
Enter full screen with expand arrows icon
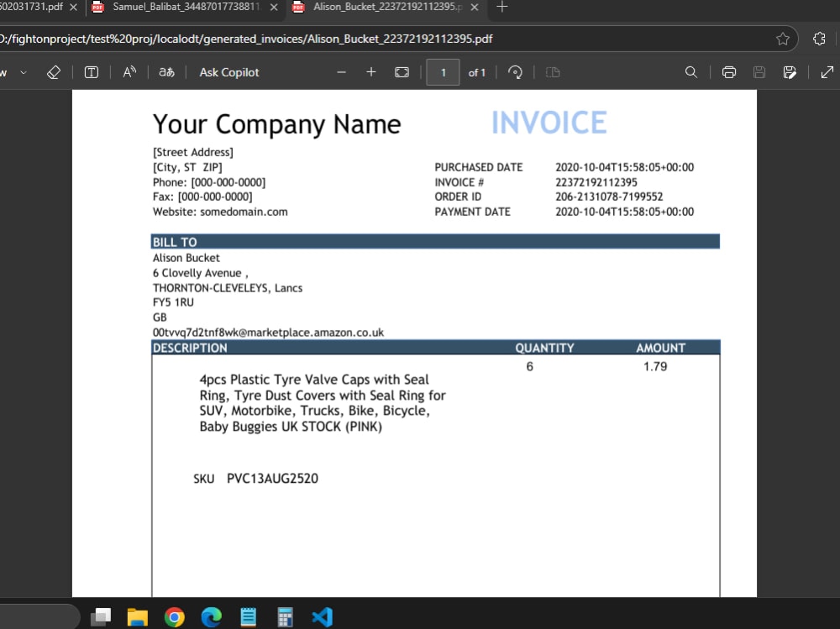[827, 72]
